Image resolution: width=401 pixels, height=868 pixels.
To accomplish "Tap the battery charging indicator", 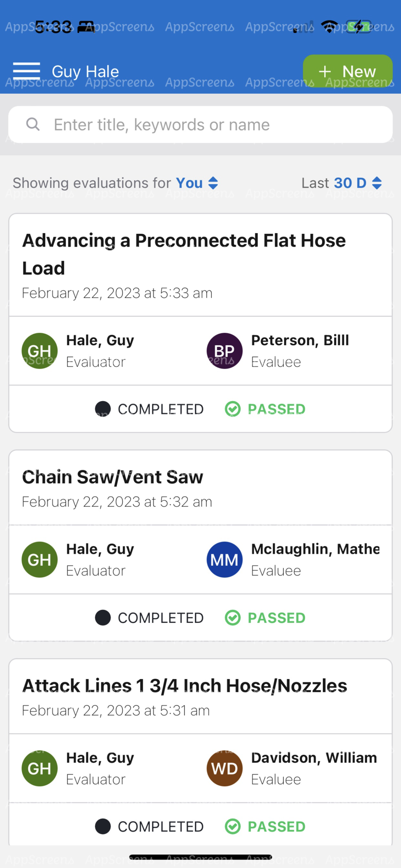I will point(359,26).
